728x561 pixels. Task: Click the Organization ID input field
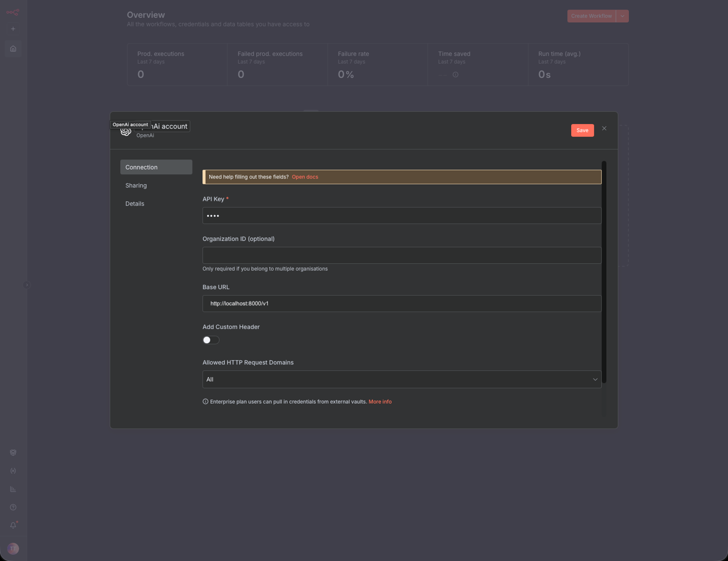(402, 255)
